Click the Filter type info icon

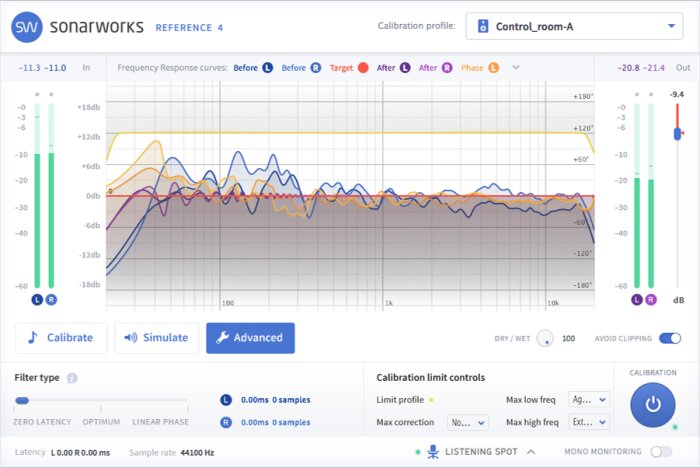(72, 379)
